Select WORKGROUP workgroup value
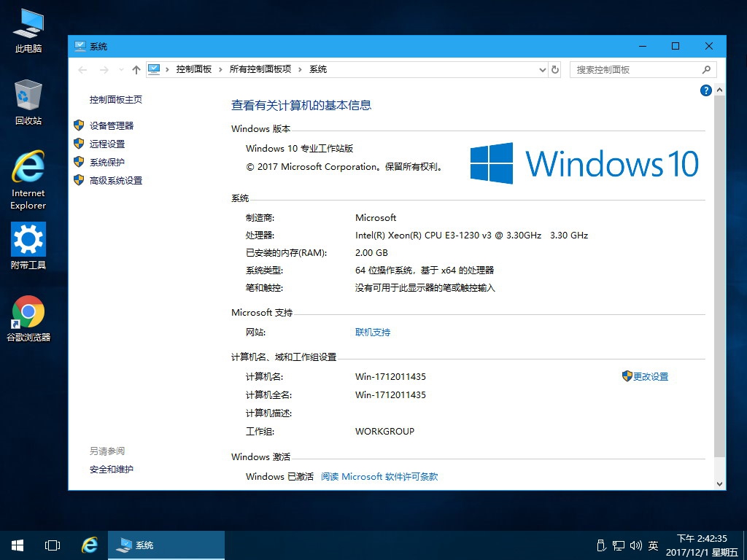The width and height of the screenshot is (747, 560). pyautogui.click(x=385, y=432)
